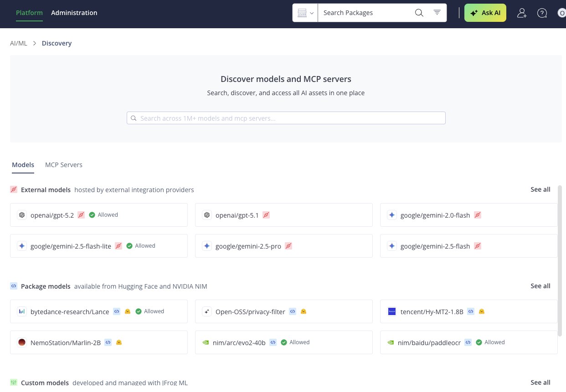Click the Gemini logo on gemini-2.5-flash-lite
The width and height of the screenshot is (566, 392).
click(21, 246)
